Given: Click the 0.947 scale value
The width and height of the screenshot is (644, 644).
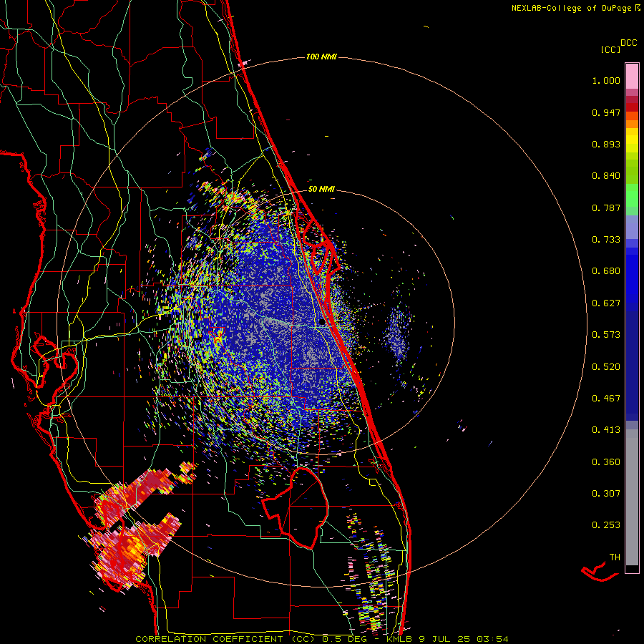Looking at the screenshot, I should pos(606,112).
